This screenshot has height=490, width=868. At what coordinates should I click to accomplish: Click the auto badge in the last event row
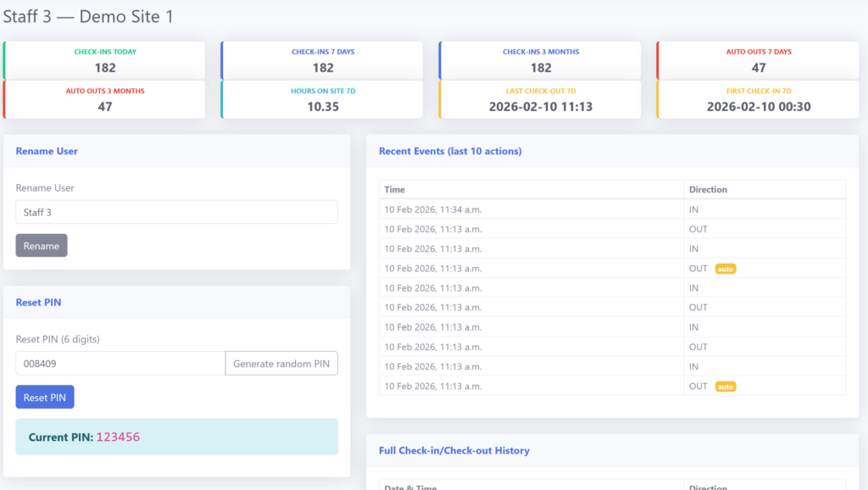point(725,387)
